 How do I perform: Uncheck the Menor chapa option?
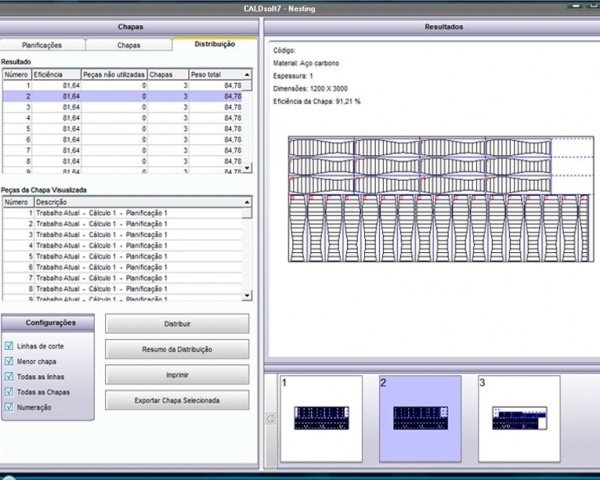(10, 362)
